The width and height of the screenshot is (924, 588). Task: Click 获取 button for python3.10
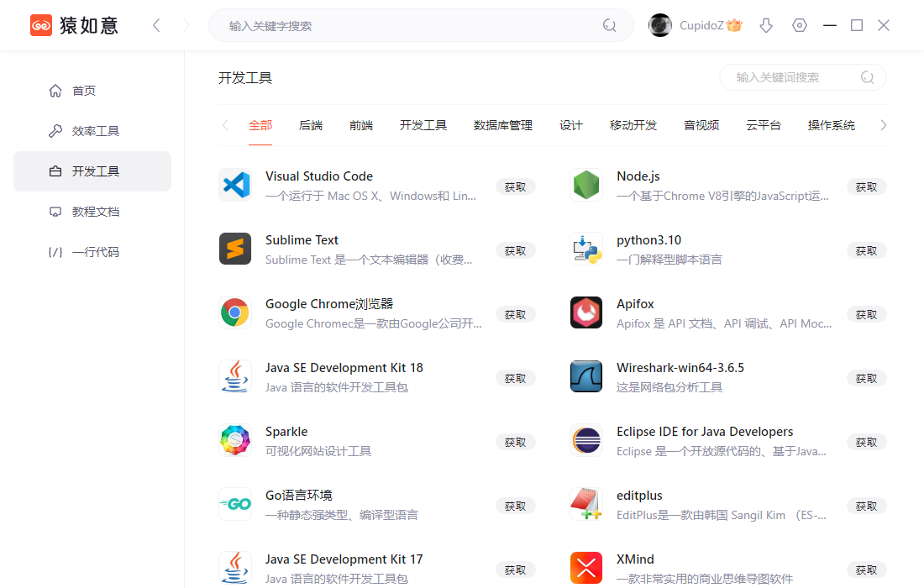[866, 251]
